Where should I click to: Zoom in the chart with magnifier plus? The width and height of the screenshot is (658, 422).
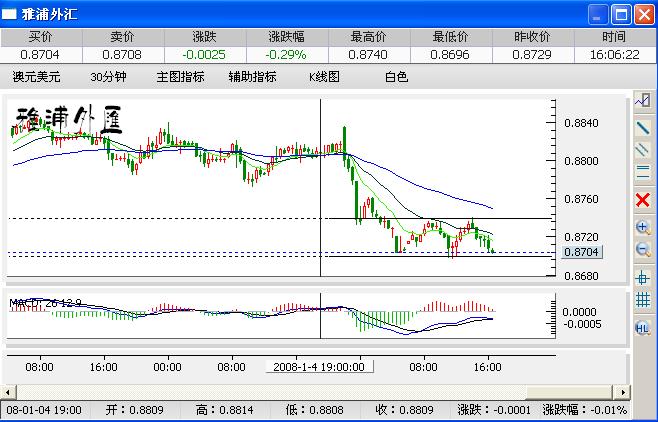click(642, 227)
